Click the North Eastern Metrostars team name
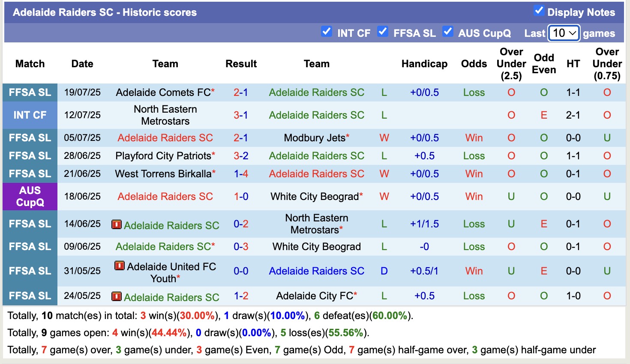 coord(165,115)
